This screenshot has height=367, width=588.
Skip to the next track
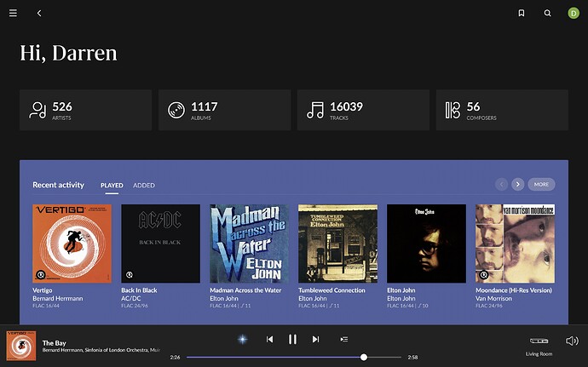click(316, 339)
